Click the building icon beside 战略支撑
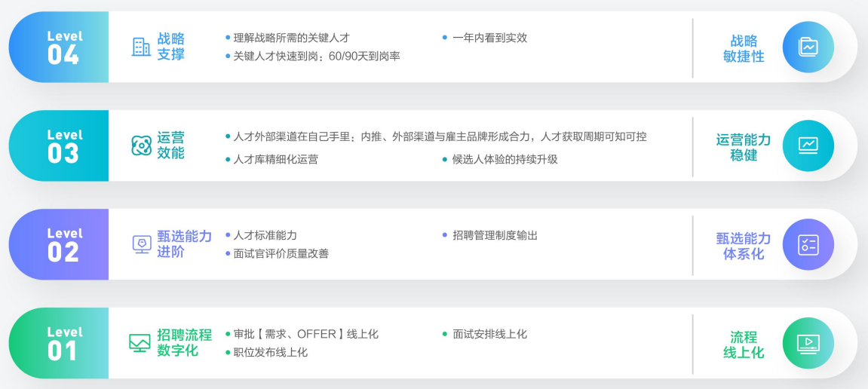This screenshot has width=868, height=389. tap(141, 47)
